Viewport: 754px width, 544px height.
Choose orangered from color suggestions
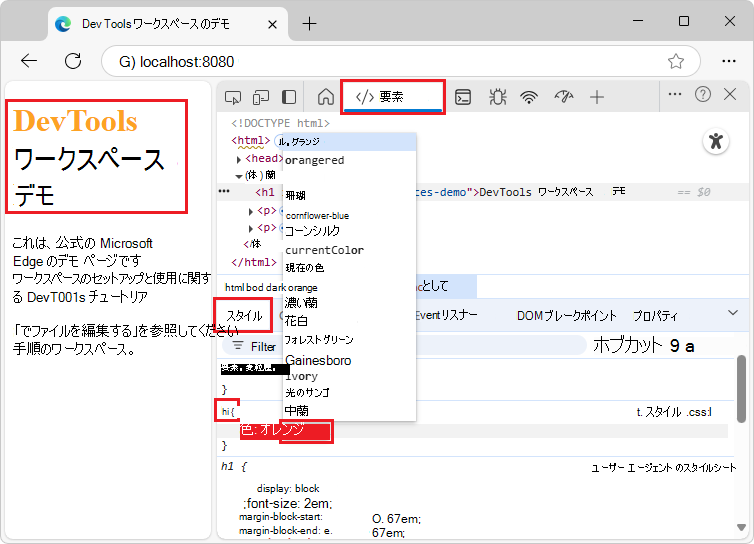coord(349,160)
